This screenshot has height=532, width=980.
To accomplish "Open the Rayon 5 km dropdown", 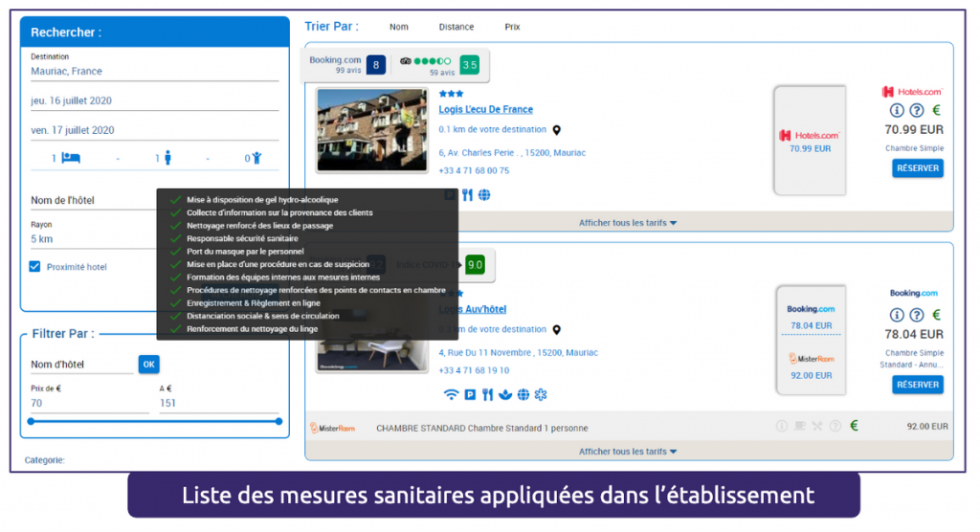I will 91,238.
